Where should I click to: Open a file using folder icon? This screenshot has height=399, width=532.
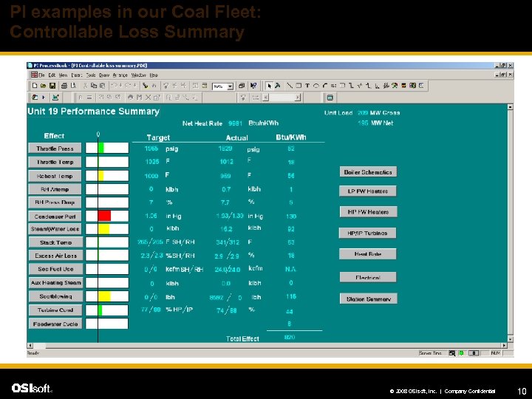pos(43,86)
